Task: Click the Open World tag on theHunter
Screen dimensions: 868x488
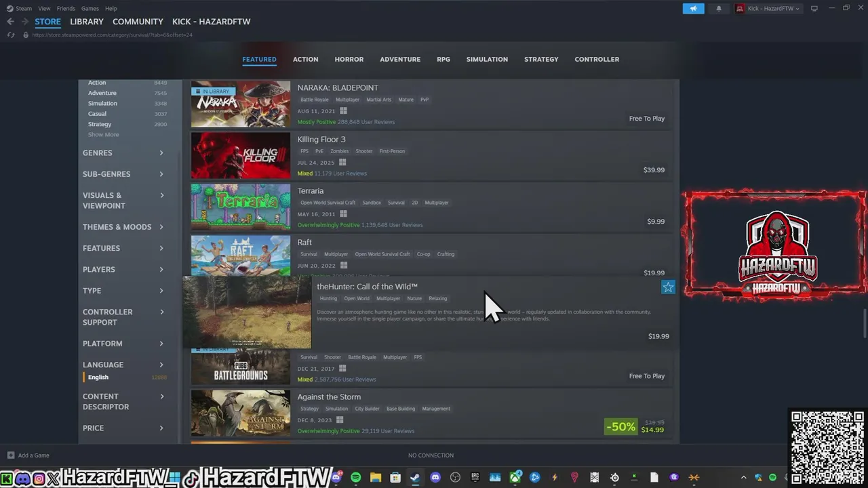Action: [357, 298]
